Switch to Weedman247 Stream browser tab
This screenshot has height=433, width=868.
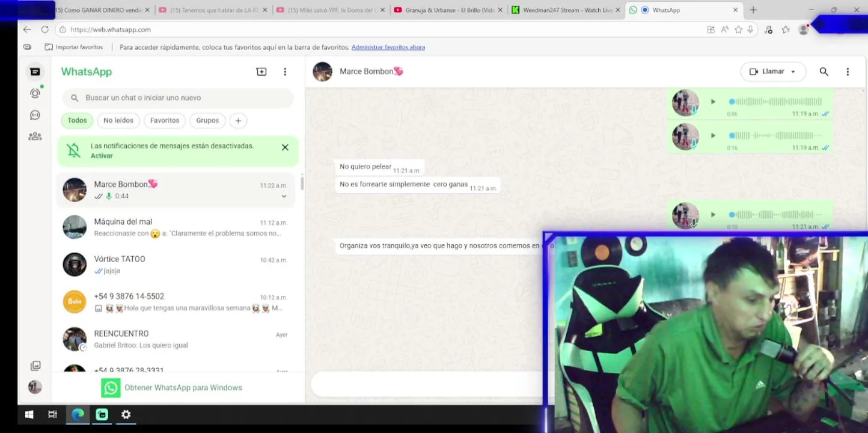click(567, 10)
